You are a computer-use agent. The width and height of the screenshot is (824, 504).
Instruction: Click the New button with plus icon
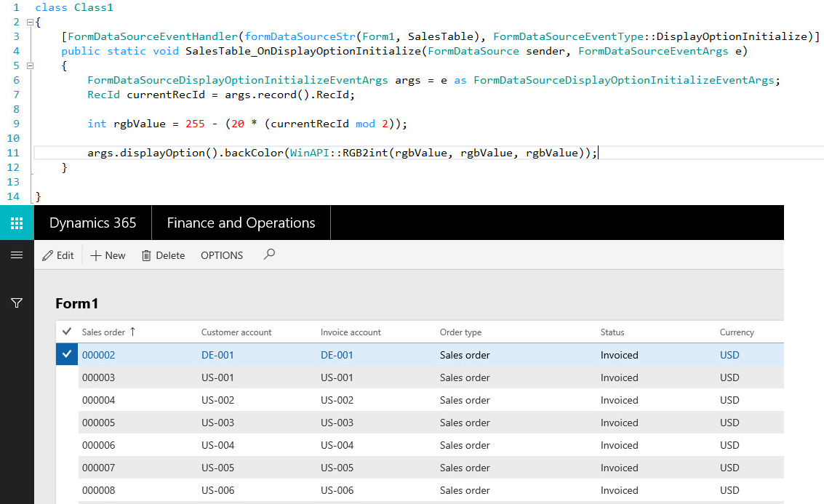tap(108, 255)
